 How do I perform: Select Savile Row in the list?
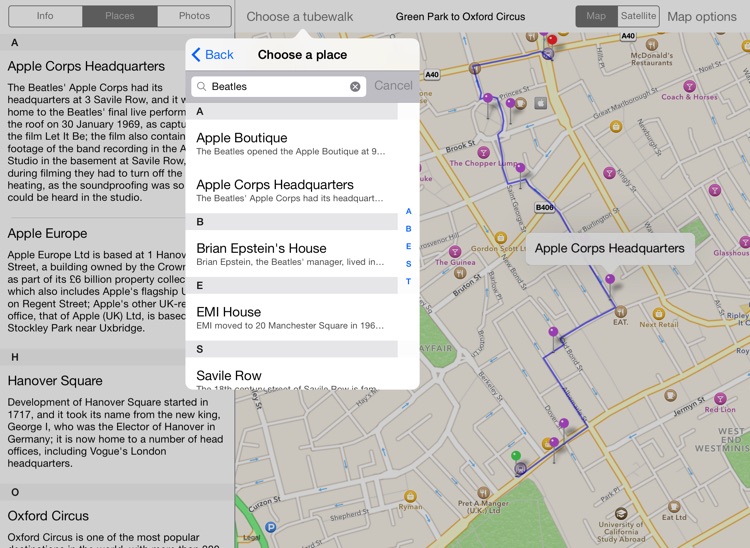291,374
